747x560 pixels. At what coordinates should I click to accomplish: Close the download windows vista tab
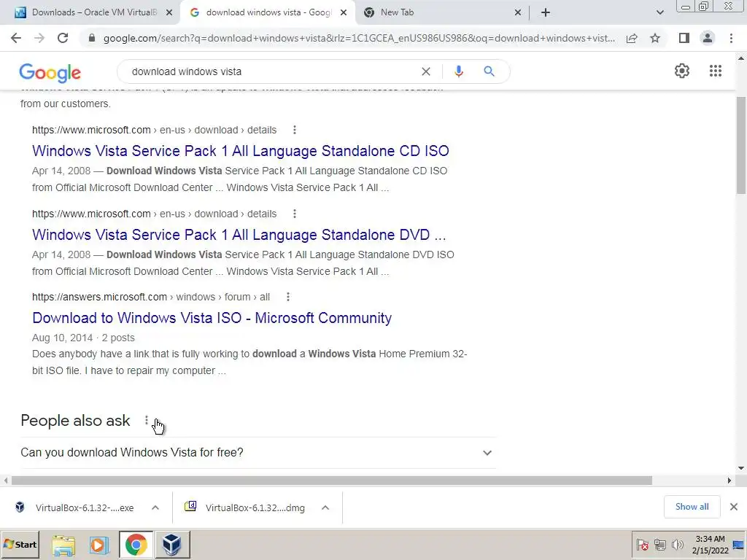pyautogui.click(x=344, y=12)
